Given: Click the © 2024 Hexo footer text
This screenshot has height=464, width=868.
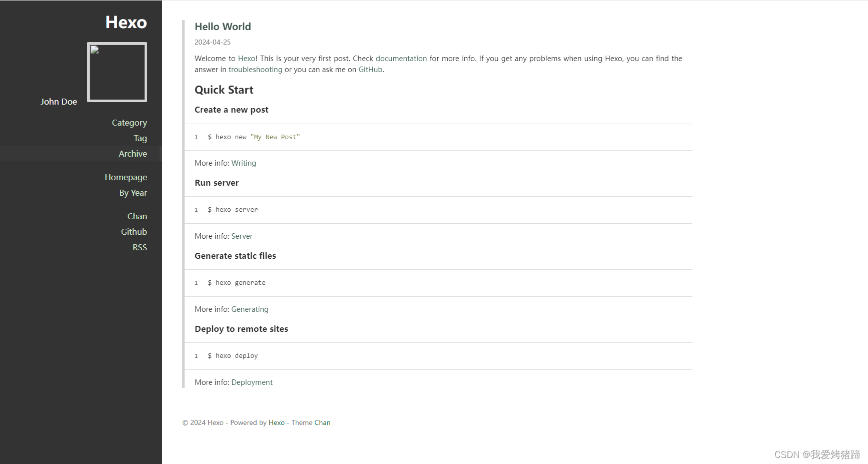Looking at the screenshot, I should coord(203,422).
